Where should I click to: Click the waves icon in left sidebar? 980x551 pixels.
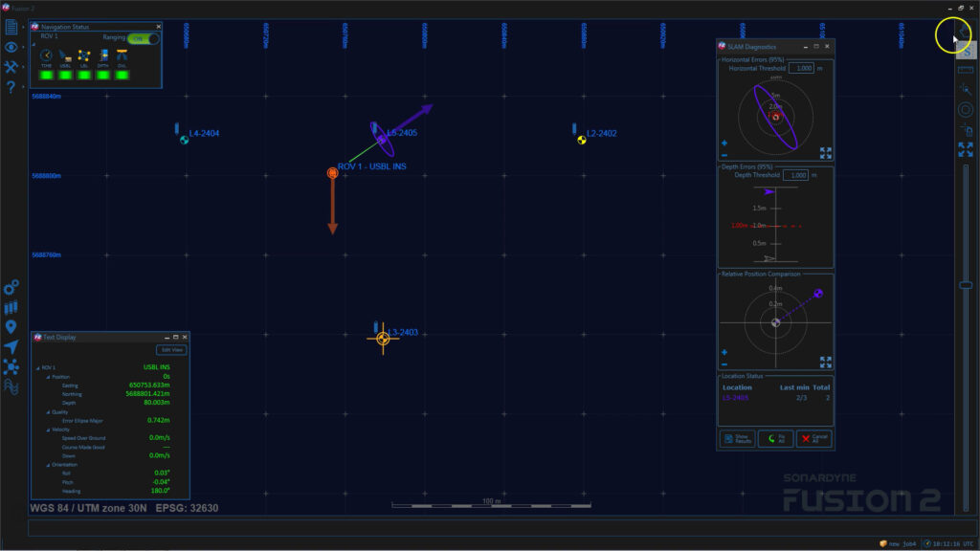pyautogui.click(x=11, y=386)
